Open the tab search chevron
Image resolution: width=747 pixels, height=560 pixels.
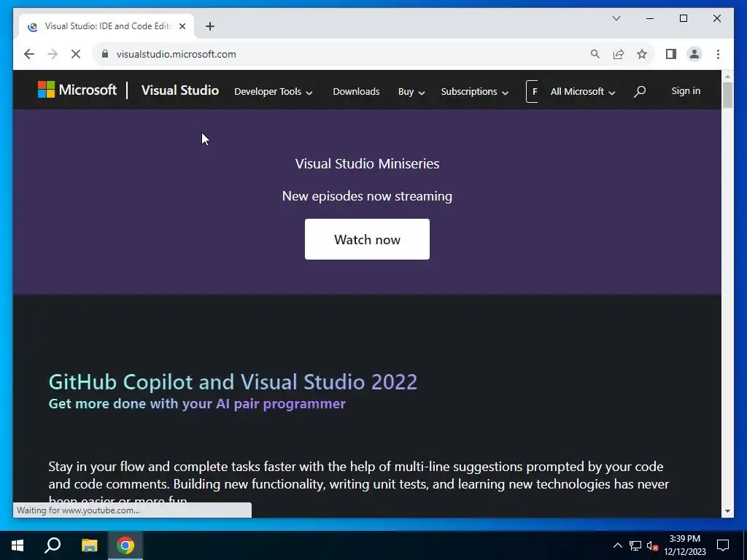pyautogui.click(x=616, y=18)
